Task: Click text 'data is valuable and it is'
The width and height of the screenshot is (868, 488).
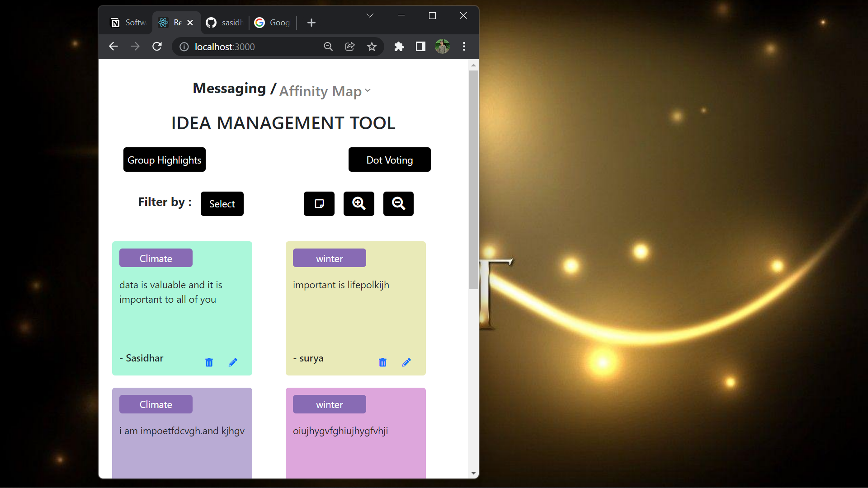Action: tap(171, 285)
